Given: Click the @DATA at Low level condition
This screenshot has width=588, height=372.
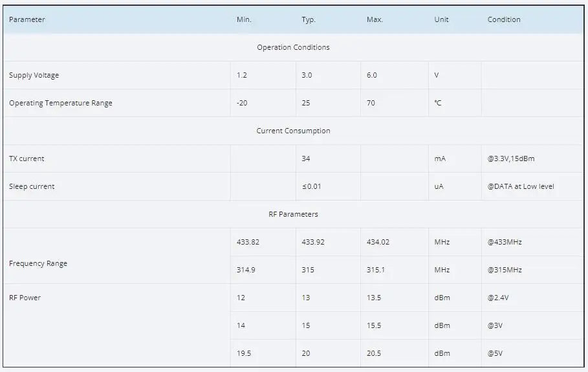Looking at the screenshot, I should 521,186.
